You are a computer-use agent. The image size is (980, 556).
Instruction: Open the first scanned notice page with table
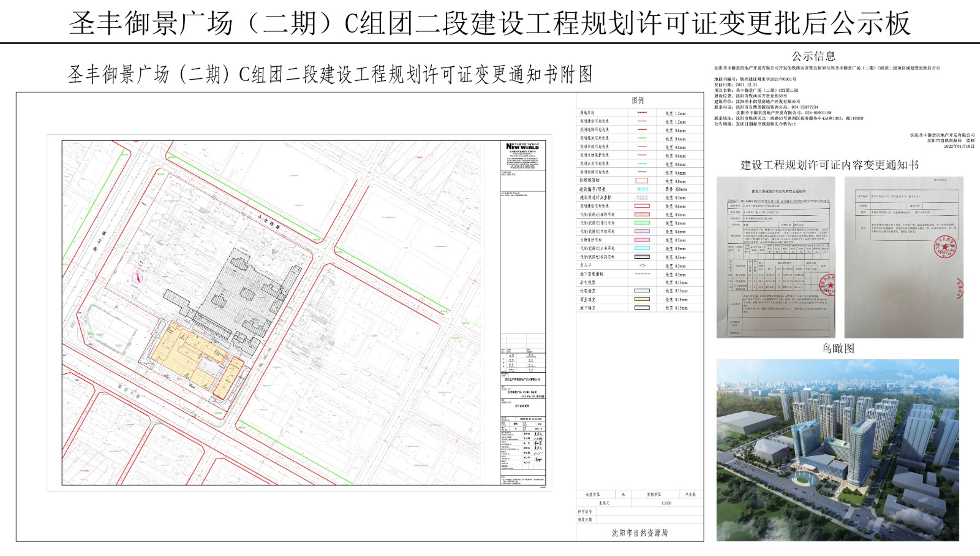[x=776, y=257]
